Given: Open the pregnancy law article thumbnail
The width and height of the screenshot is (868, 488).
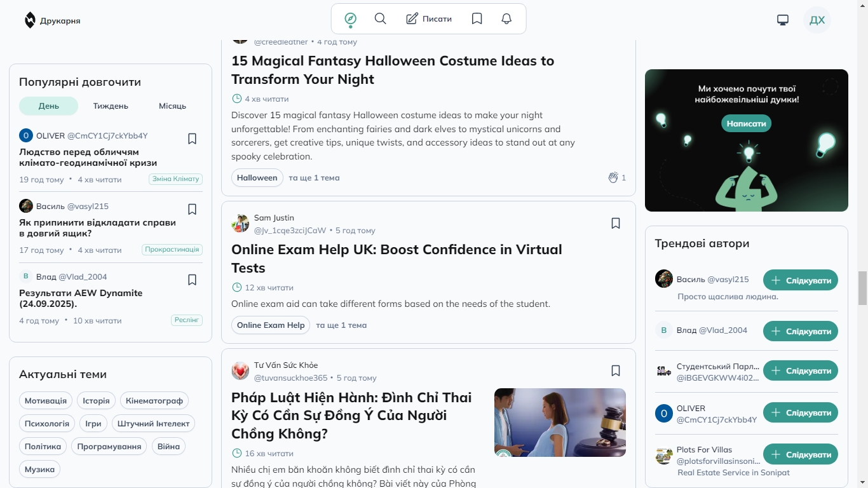Looking at the screenshot, I should point(560,423).
